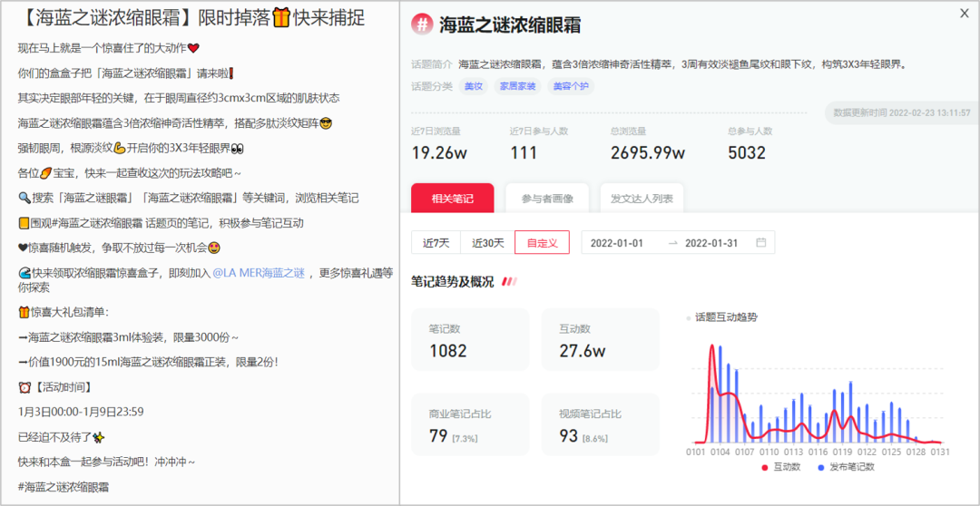This screenshot has height=506, width=980.
Task: Click the 美妆 category tag
Action: click(474, 86)
